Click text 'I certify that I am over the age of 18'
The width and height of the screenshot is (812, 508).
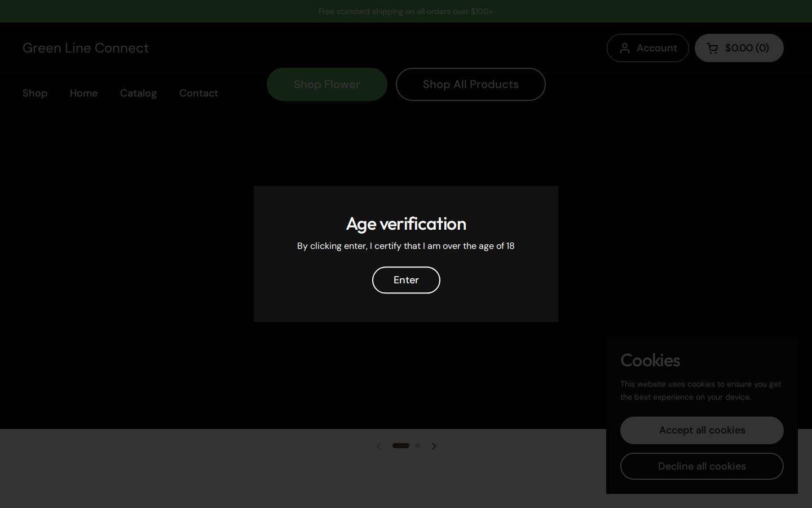click(442, 246)
